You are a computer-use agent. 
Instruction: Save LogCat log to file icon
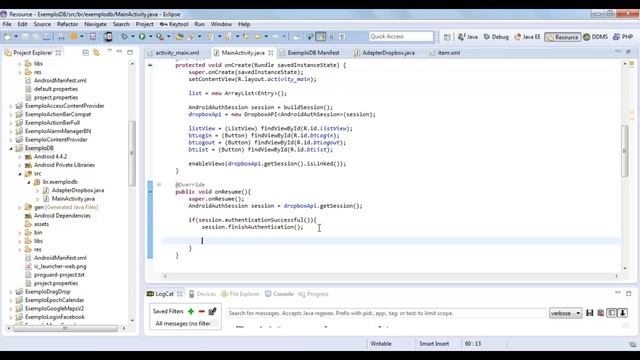click(590, 313)
